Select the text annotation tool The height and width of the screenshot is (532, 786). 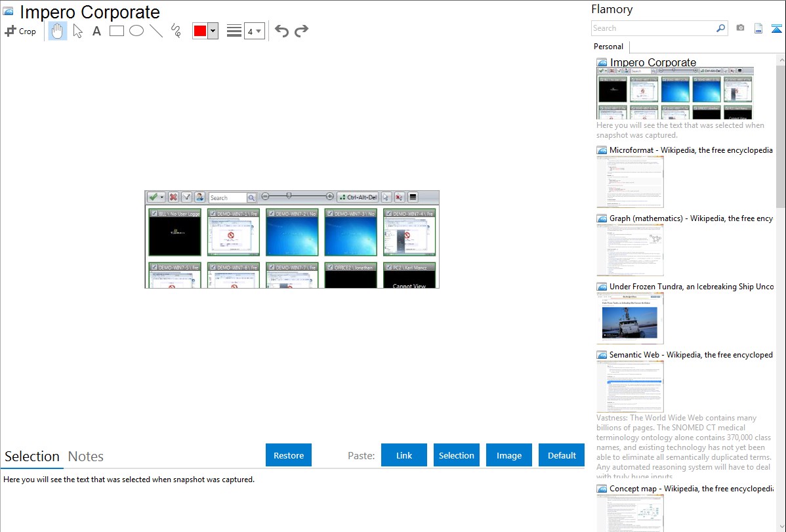pos(96,31)
